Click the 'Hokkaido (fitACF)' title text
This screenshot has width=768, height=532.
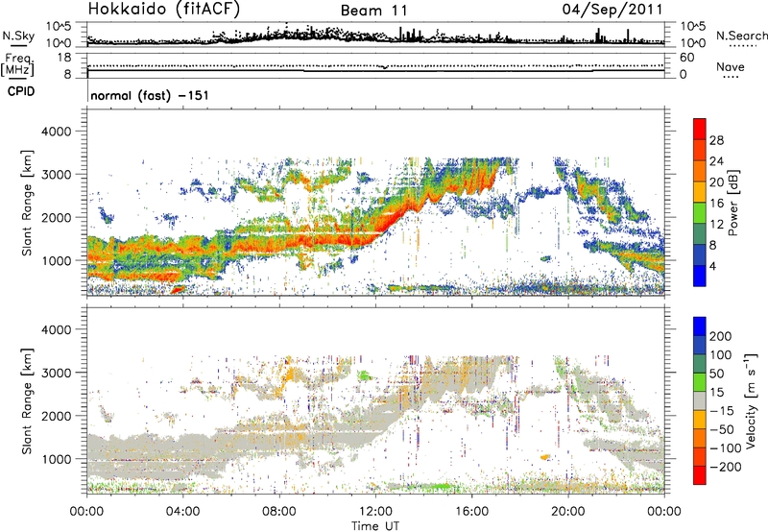[x=164, y=10]
